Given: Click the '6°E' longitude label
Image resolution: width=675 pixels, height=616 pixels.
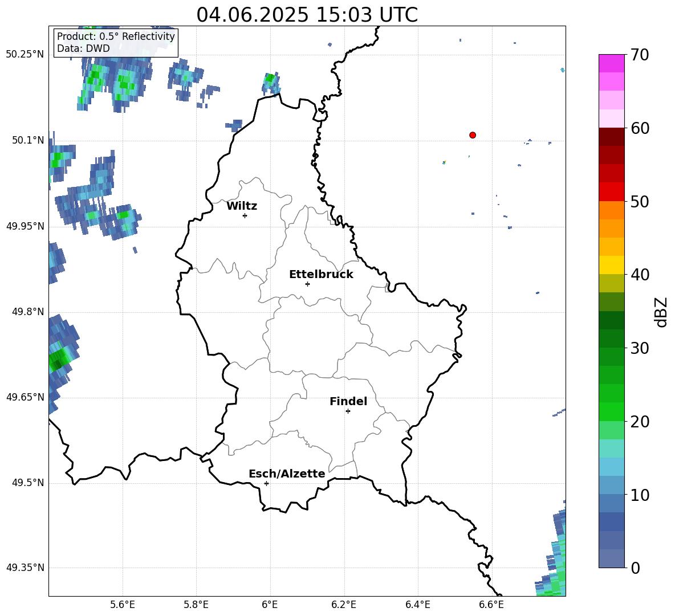Looking at the screenshot, I should (270, 605).
